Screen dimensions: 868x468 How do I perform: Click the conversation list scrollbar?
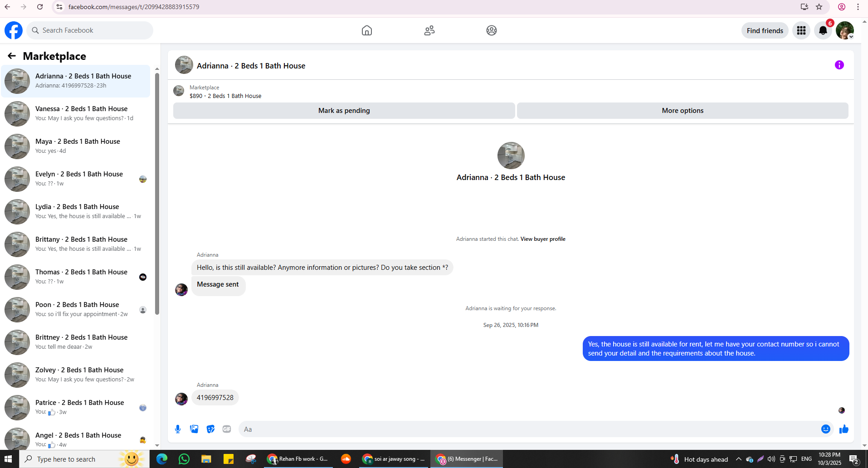(157, 194)
